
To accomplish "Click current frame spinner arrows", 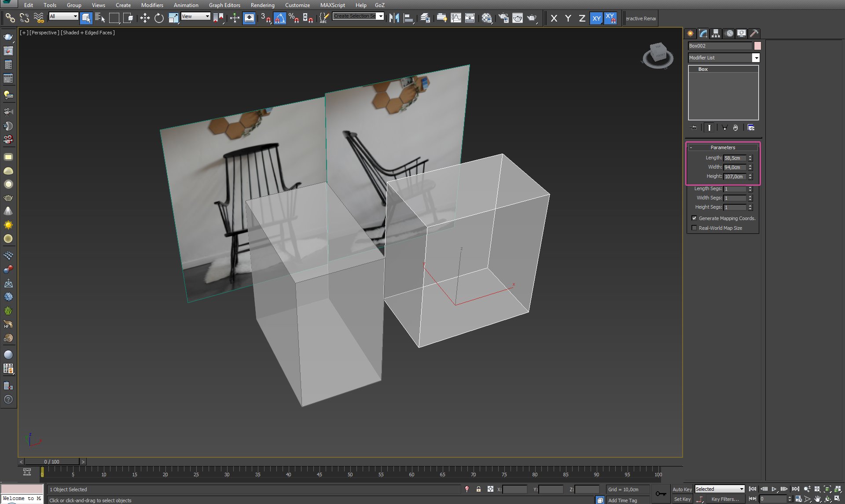I will click(790, 499).
